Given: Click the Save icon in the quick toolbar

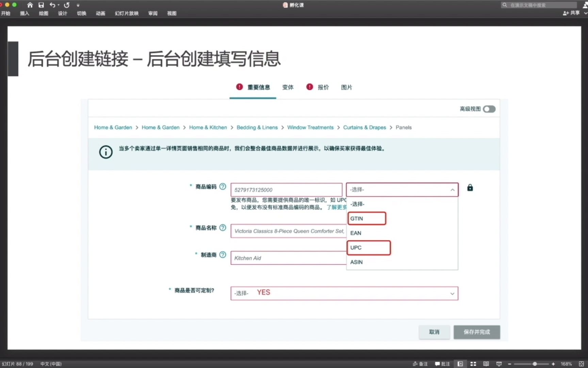Looking at the screenshot, I should [41, 5].
